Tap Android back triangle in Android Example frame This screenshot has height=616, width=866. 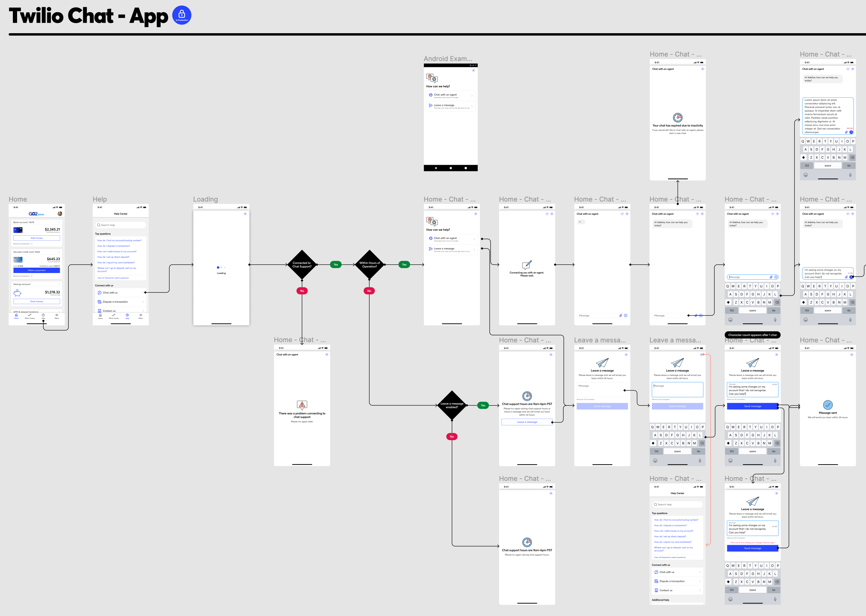coord(435,168)
